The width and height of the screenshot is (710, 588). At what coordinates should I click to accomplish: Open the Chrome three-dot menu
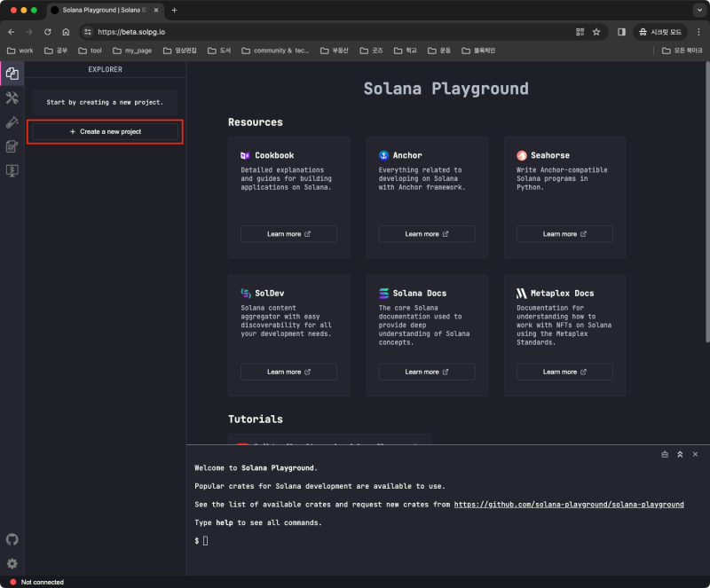pos(698,32)
